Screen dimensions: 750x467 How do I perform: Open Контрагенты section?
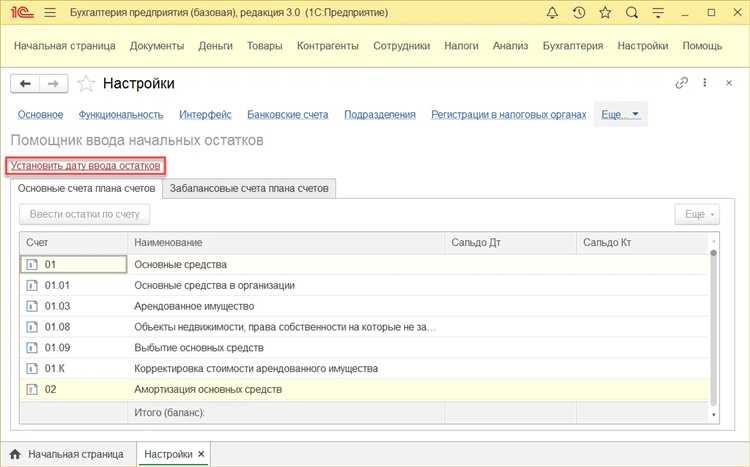tap(328, 46)
